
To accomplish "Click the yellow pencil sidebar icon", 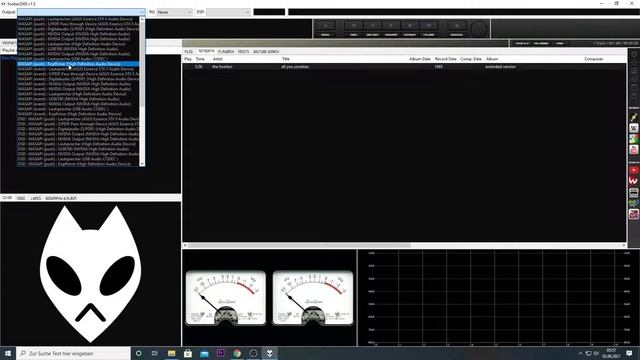I will click(633, 118).
